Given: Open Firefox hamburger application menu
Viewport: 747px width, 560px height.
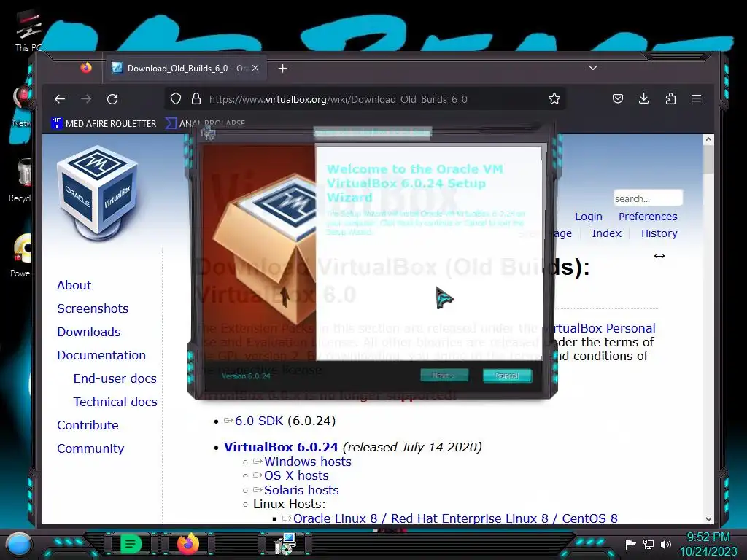Looking at the screenshot, I should [697, 98].
